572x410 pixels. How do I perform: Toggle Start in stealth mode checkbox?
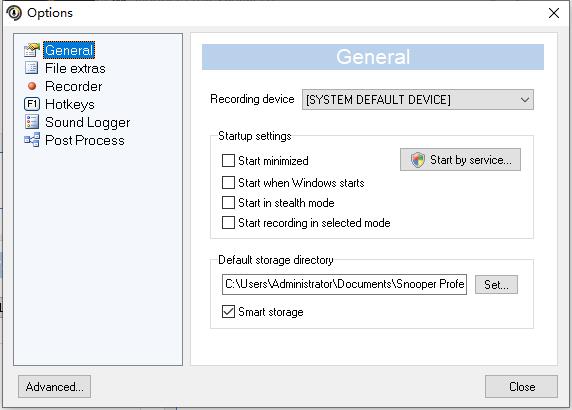[x=228, y=202]
